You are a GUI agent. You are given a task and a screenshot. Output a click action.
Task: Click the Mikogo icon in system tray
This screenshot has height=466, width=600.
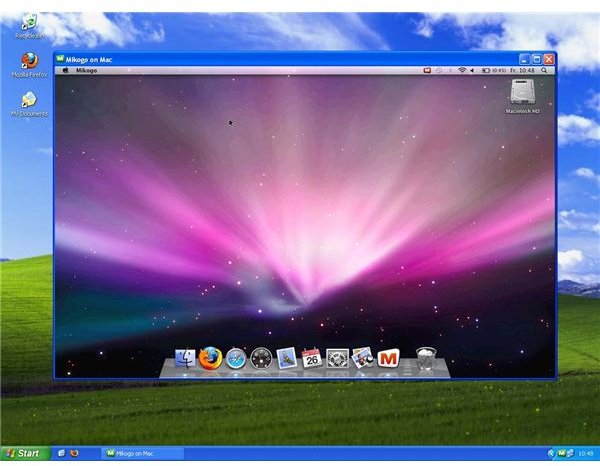coord(561,453)
